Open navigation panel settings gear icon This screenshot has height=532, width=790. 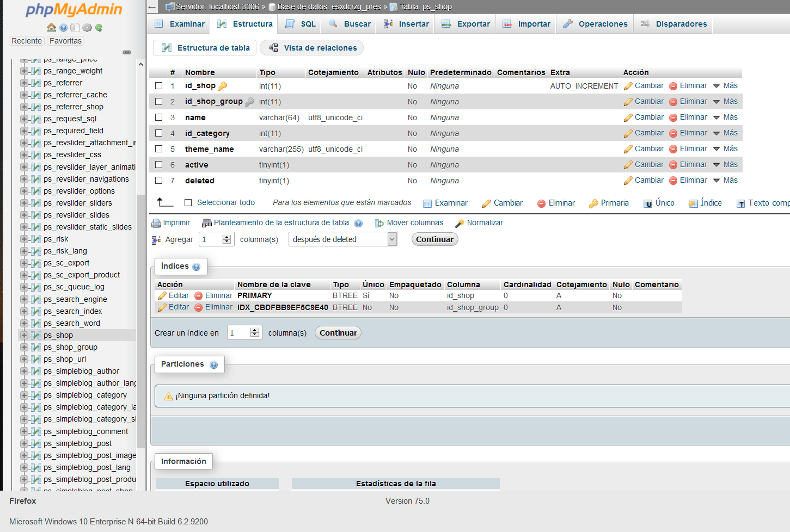87,28
